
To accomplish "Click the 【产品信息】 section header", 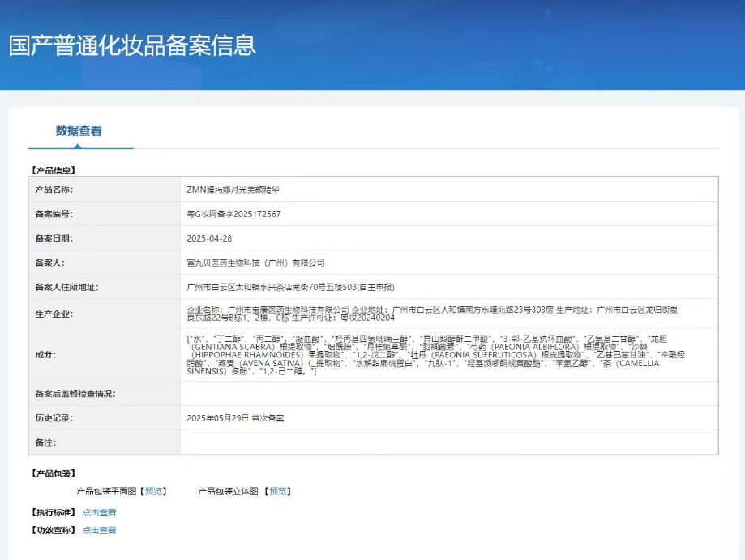I will pyautogui.click(x=52, y=170).
